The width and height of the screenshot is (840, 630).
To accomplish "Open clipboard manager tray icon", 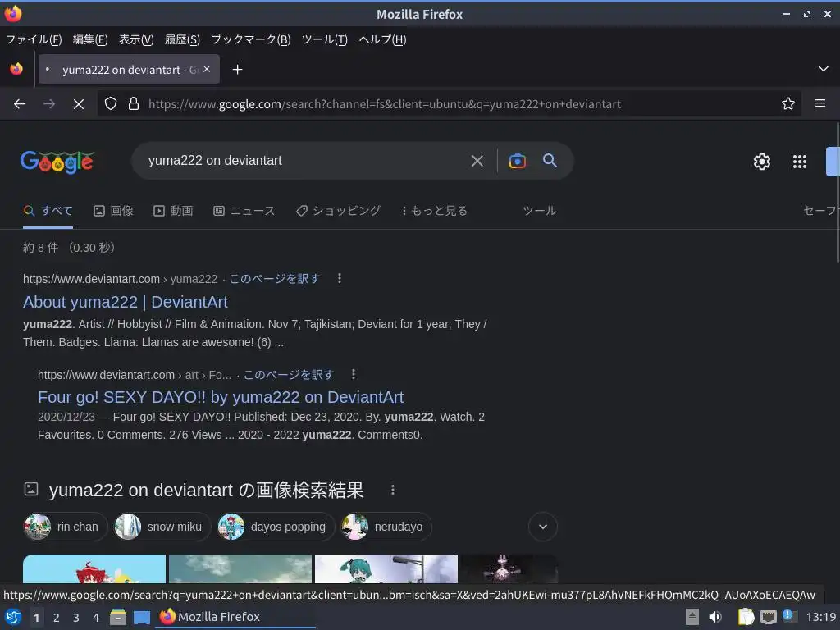I will coord(746,617).
